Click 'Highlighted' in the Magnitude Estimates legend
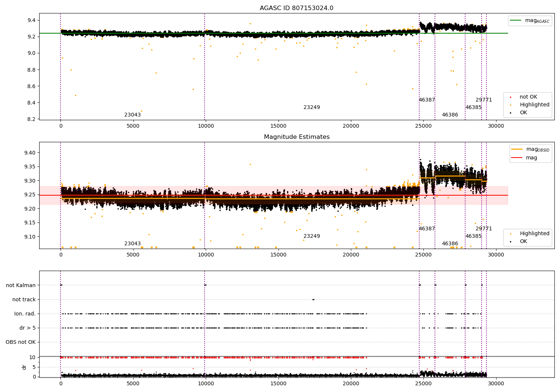Viewport: 560px width, 392px height. (x=535, y=234)
